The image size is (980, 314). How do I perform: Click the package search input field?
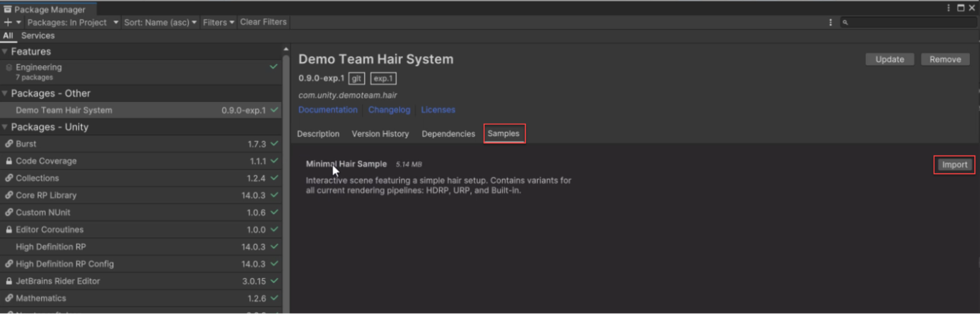pos(912,22)
